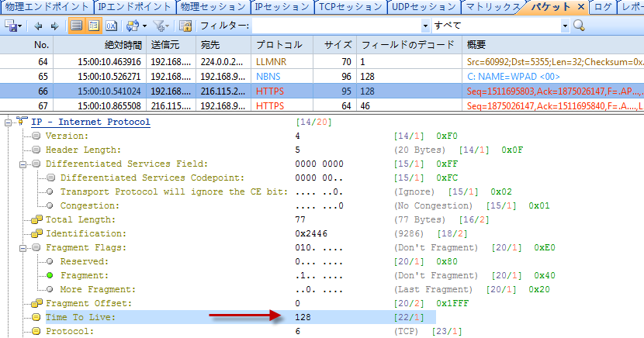Click the Time To Live field icon
644x338 pixels.
coord(36,317)
